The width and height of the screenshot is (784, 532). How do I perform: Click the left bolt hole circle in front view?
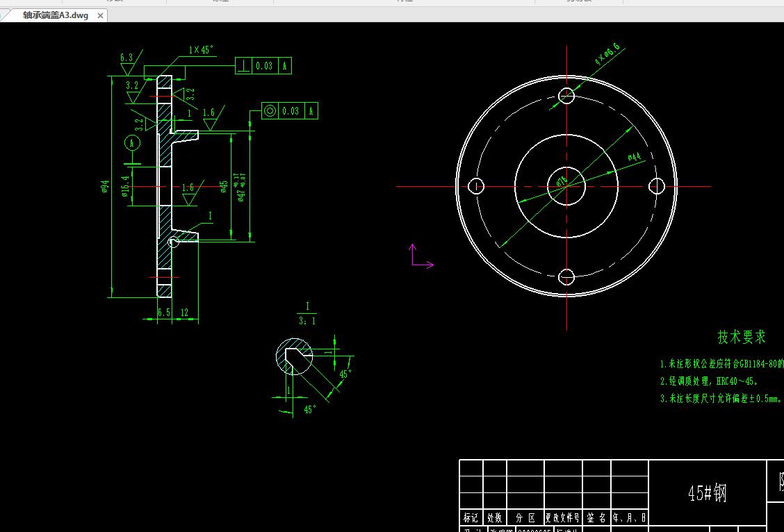[476, 186]
